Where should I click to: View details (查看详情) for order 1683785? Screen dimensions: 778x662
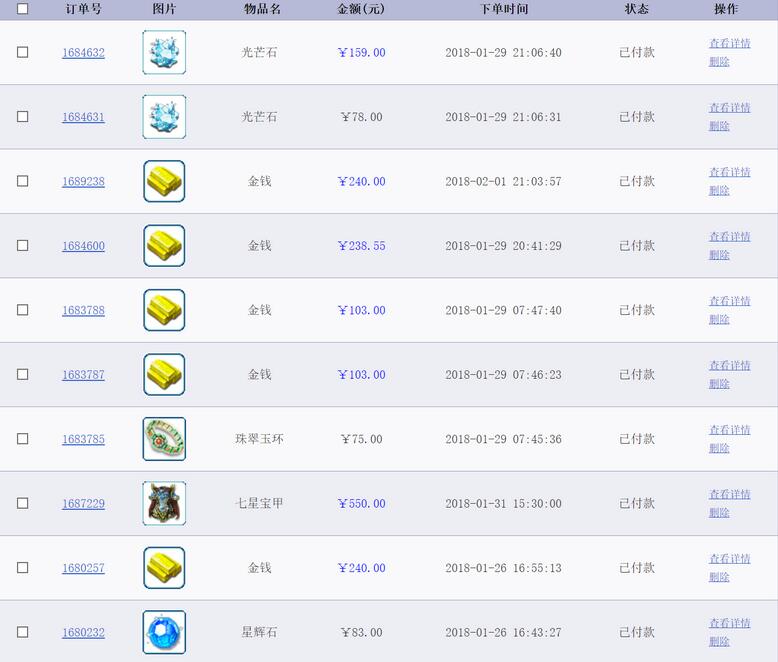[x=729, y=430]
